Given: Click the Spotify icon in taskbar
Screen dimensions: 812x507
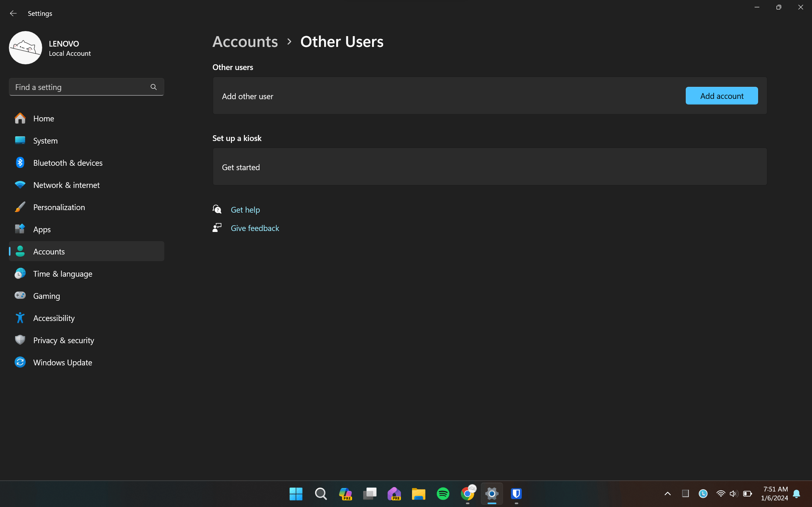Looking at the screenshot, I should tap(443, 494).
